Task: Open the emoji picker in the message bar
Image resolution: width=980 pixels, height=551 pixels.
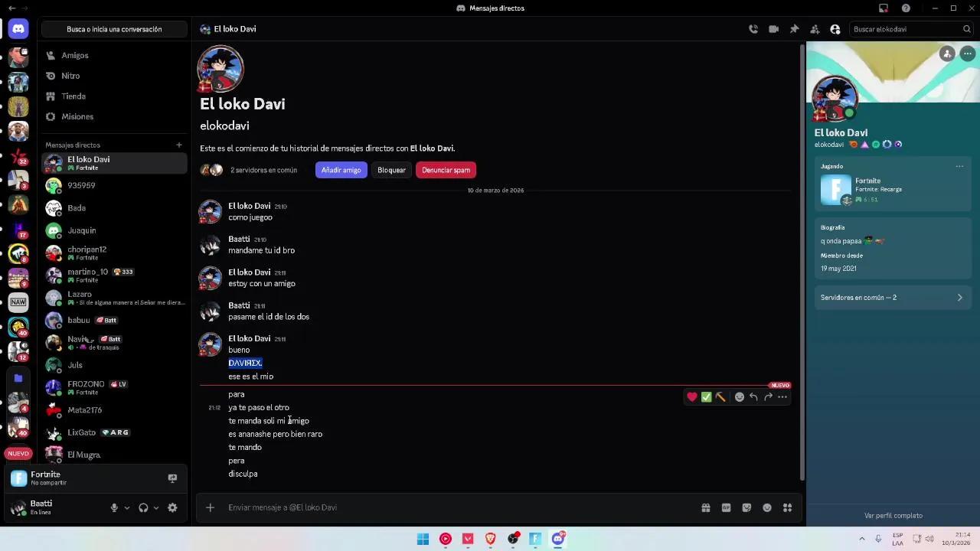Action: point(766,507)
